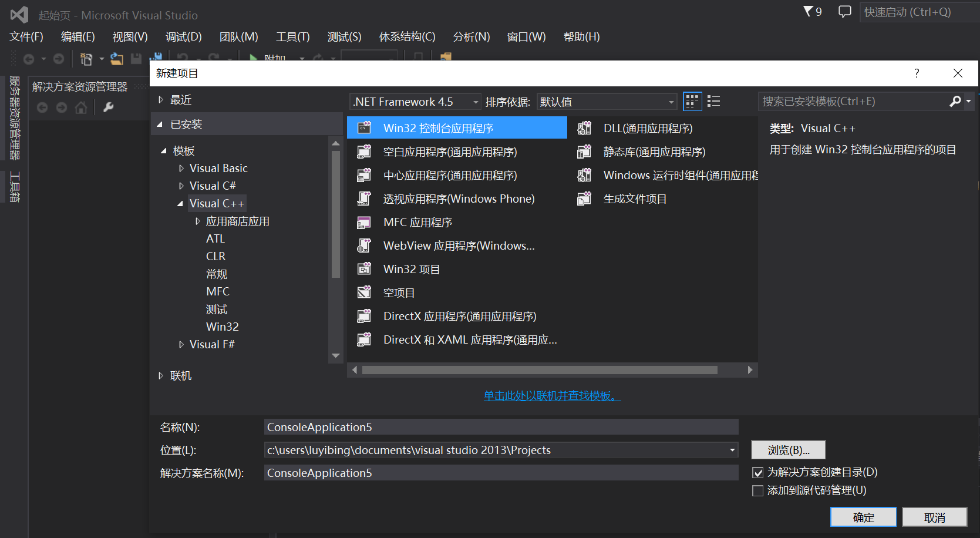Viewport: 980px width, 538px height.
Task: Expand the 联机 section
Action: click(x=161, y=376)
